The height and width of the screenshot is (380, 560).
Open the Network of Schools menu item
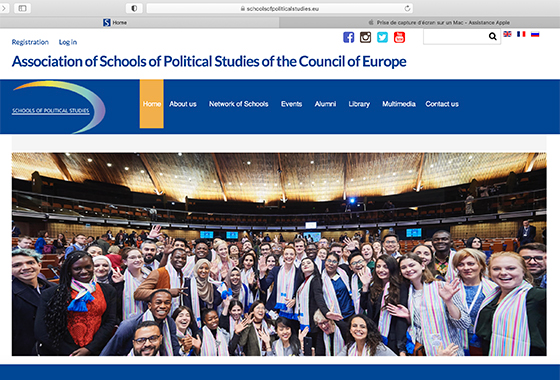click(239, 104)
